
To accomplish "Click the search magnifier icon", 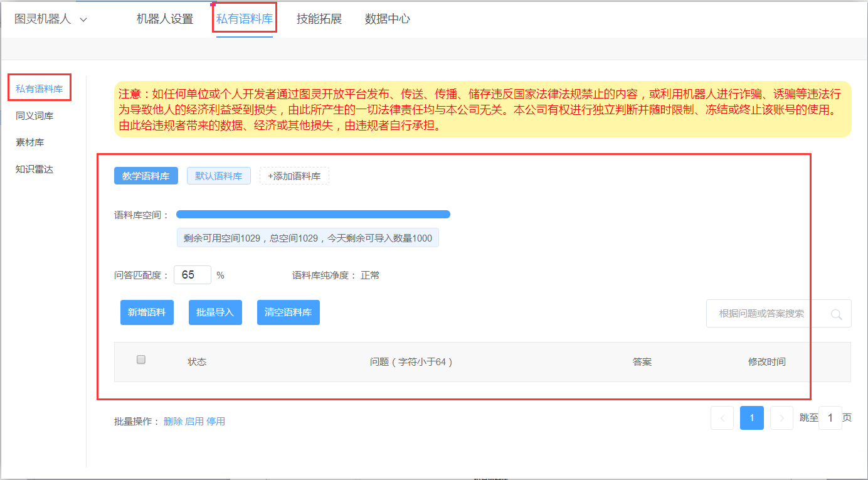I will (836, 314).
